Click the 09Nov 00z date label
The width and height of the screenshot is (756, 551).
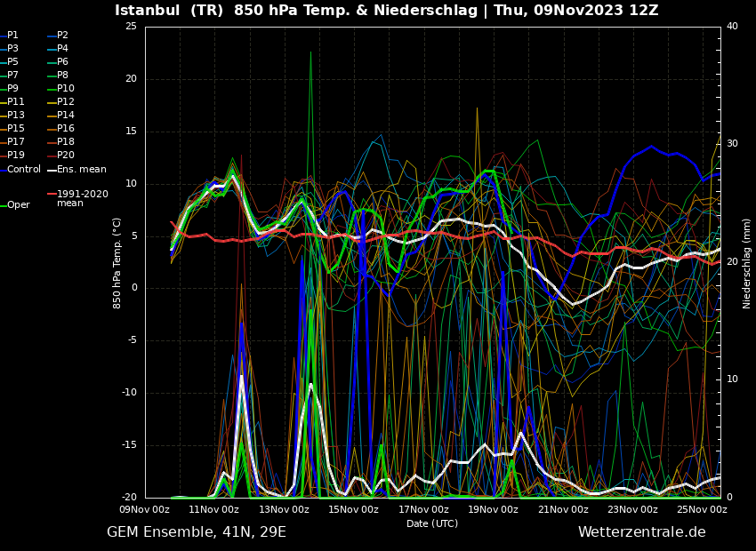(145, 509)
